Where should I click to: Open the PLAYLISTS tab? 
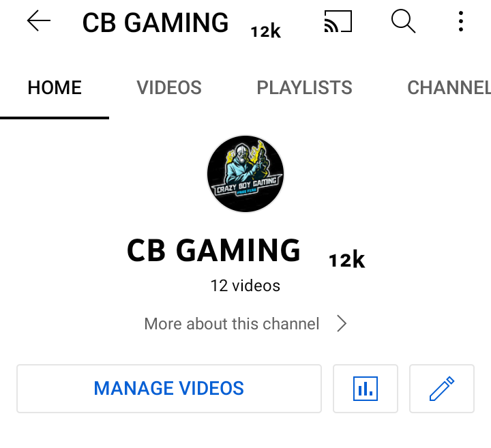point(304,87)
